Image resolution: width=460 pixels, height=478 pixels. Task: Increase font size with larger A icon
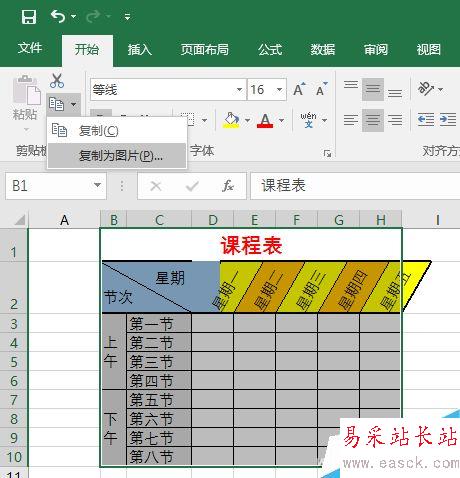299,89
